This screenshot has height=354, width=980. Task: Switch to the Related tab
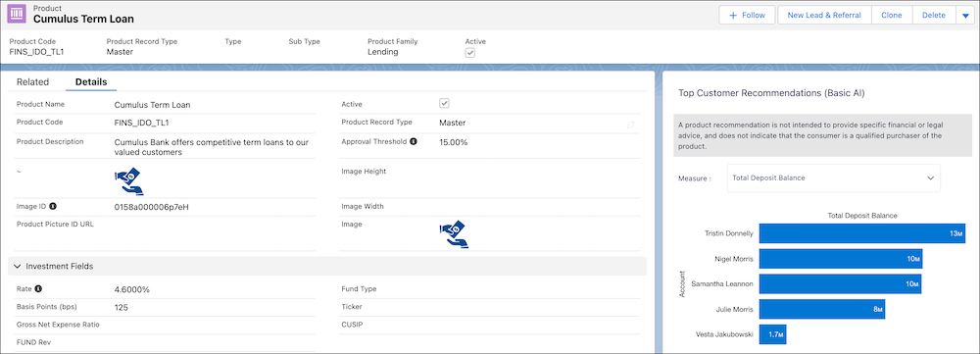click(32, 82)
